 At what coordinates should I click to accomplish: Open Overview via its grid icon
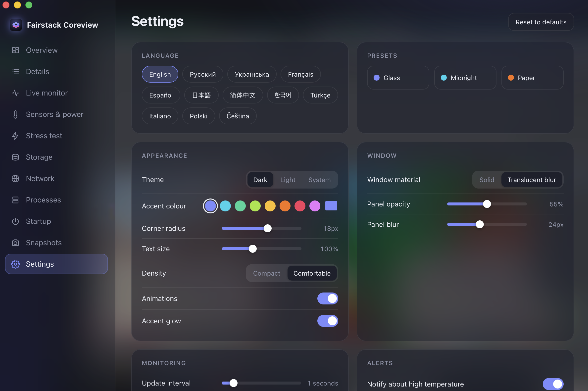click(x=15, y=50)
